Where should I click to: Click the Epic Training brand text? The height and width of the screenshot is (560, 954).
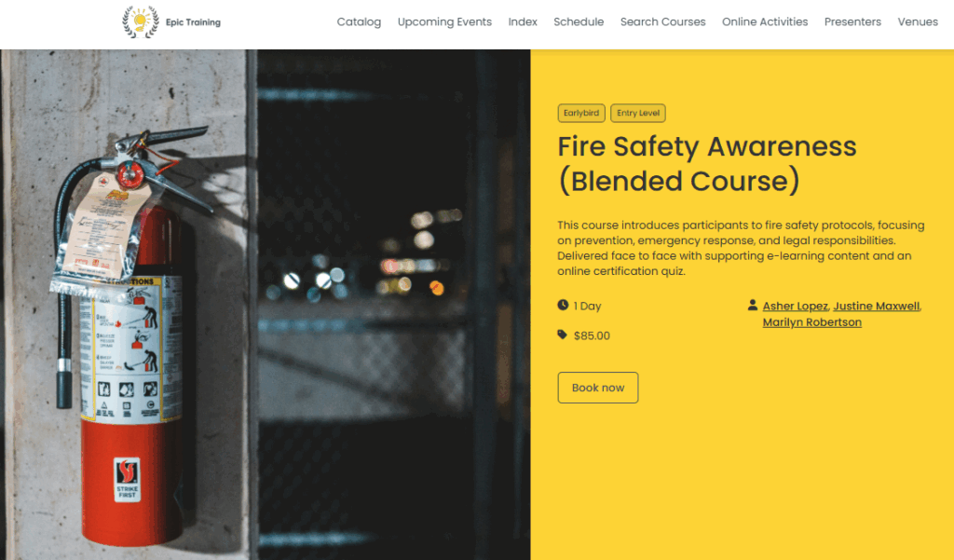tap(194, 22)
